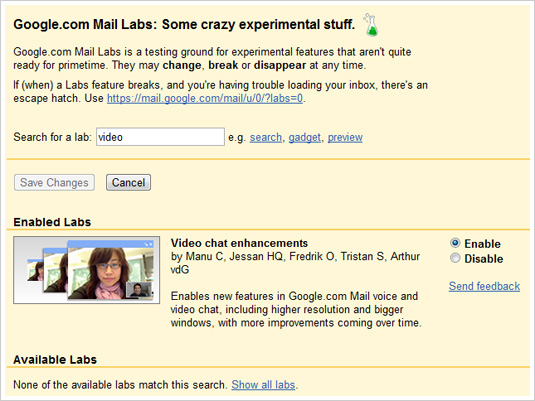Click the Available Labs section heading
The height and width of the screenshot is (401, 535).
coord(55,359)
